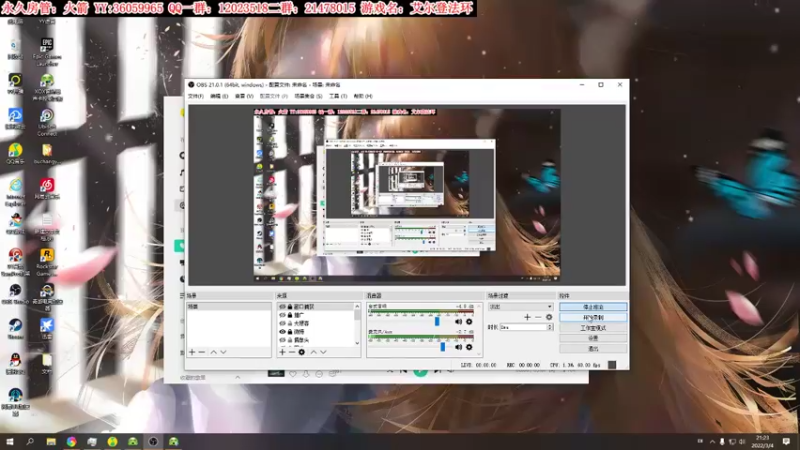Toggle the lock on 窗口捕获 source

pos(290,307)
